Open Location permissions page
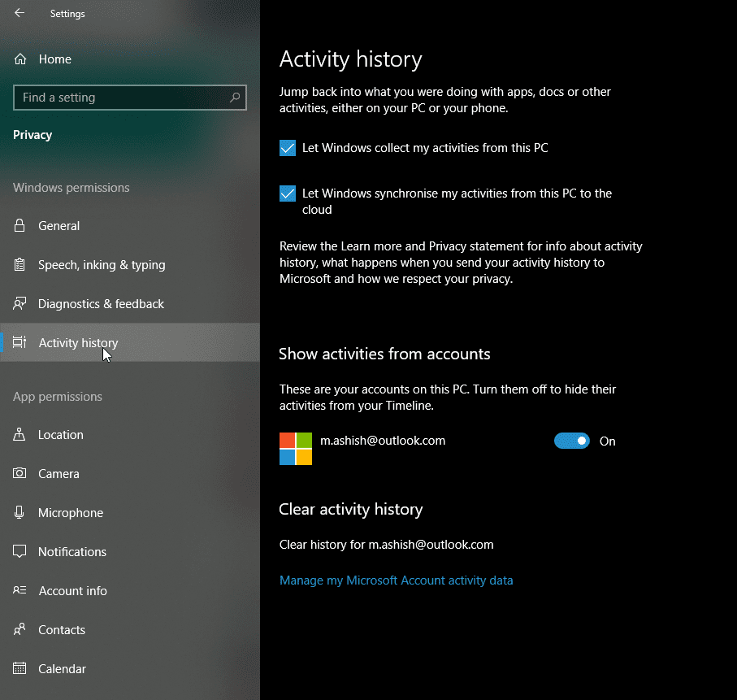 pyautogui.click(x=130, y=434)
